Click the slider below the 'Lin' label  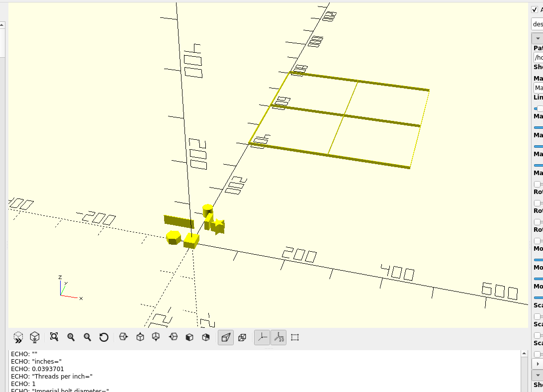[x=539, y=108]
